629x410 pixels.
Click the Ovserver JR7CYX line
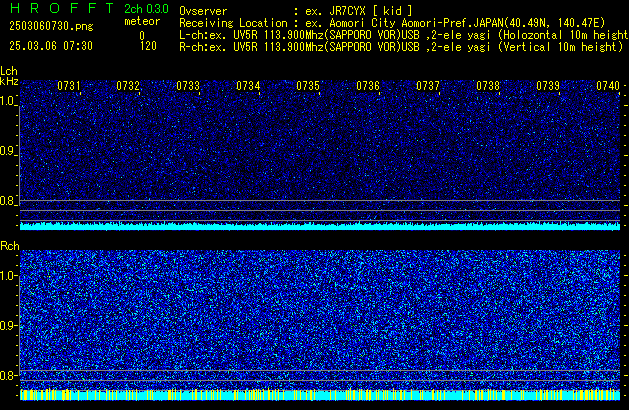(296, 11)
